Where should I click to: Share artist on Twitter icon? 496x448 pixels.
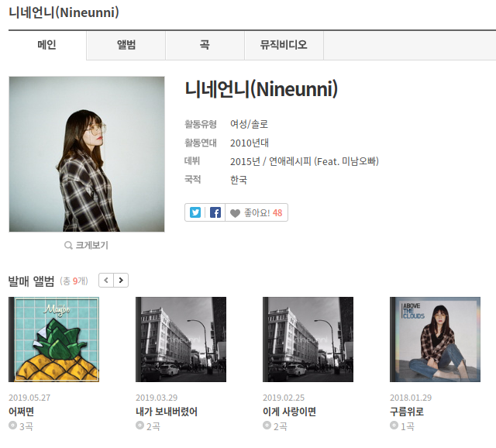(195, 212)
